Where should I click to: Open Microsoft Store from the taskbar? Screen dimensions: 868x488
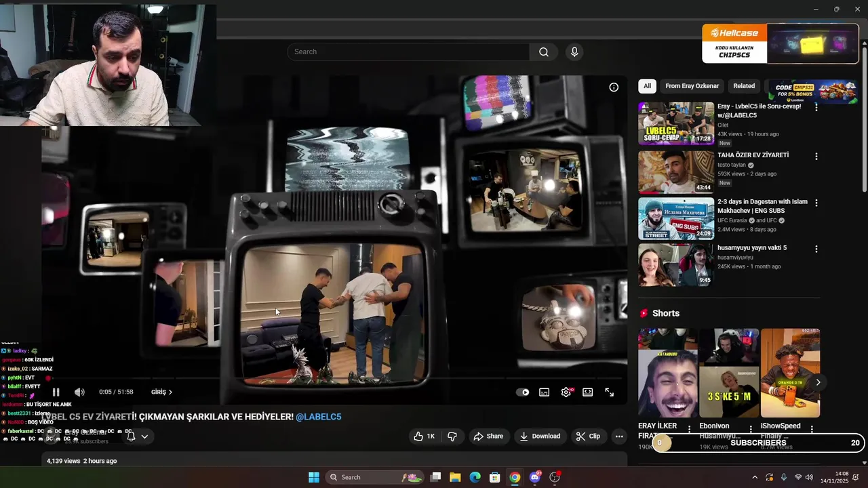tap(495, 477)
